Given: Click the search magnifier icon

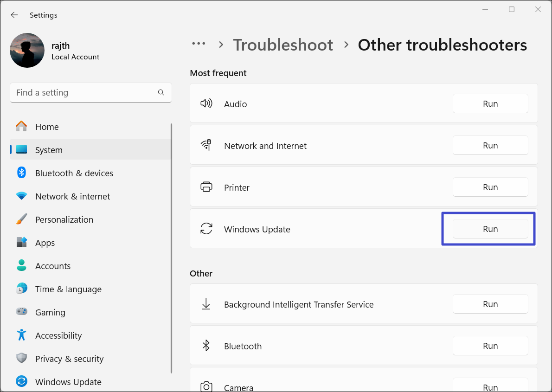Looking at the screenshot, I should tap(161, 93).
